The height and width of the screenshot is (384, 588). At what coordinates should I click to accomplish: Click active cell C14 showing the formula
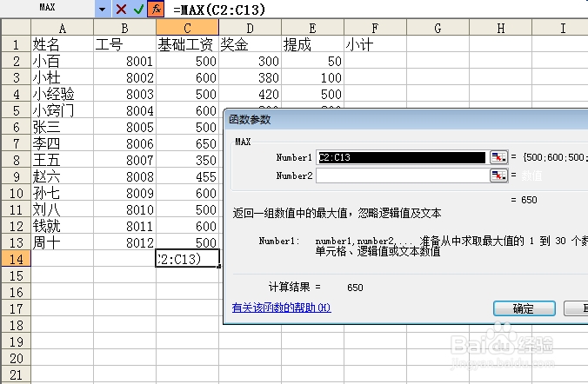[188, 259]
